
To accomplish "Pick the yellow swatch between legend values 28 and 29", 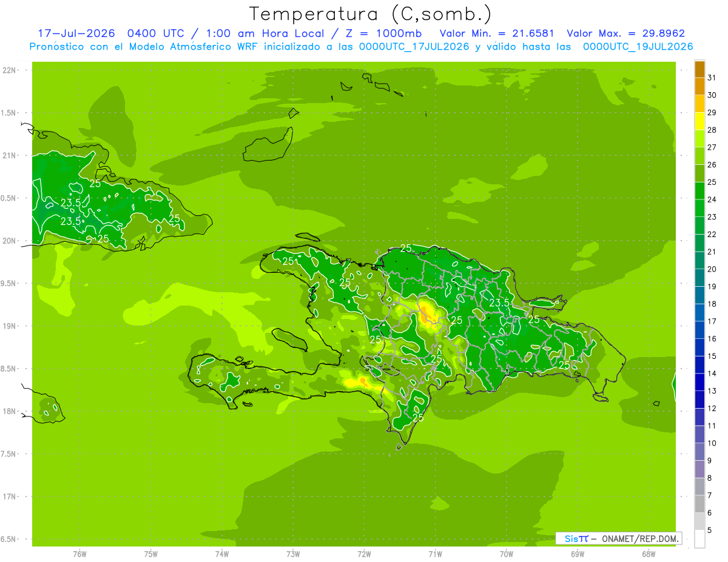I will click(x=699, y=121).
